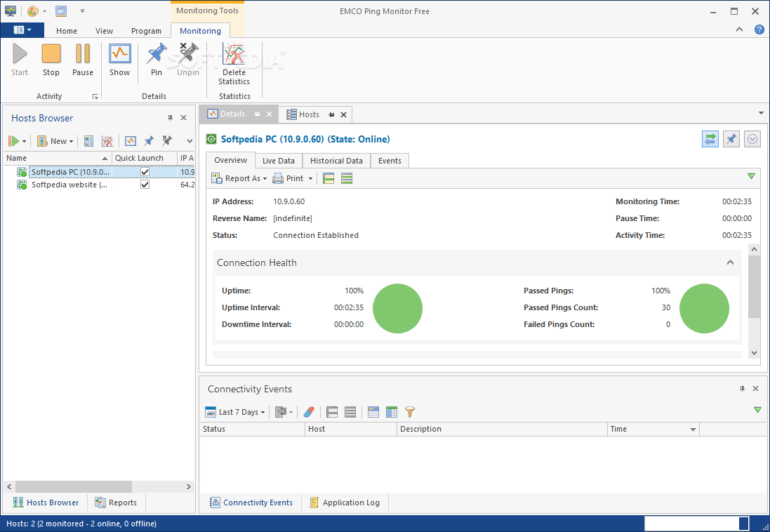Open the round down-arrow menu in Details header

tap(752, 139)
